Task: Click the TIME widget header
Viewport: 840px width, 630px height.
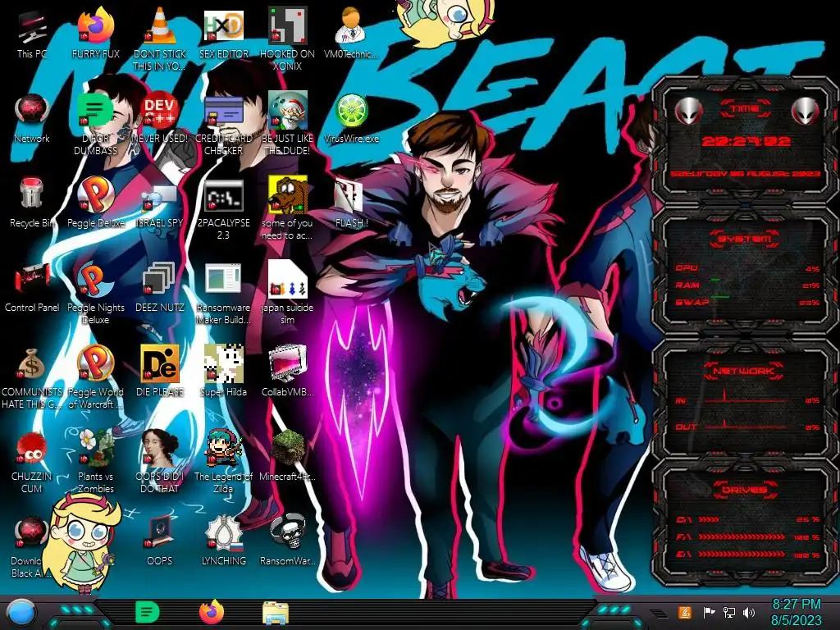Action: 745,109
